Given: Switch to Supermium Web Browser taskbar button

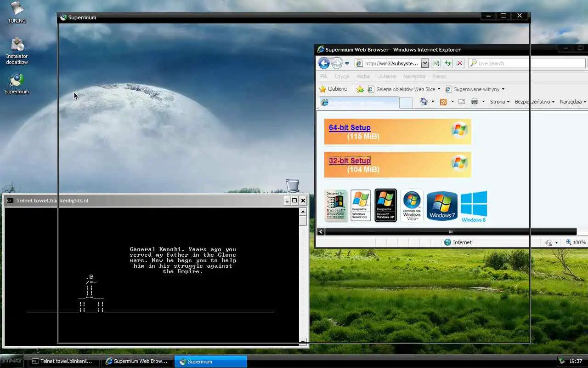Looking at the screenshot, I should pos(138,362).
